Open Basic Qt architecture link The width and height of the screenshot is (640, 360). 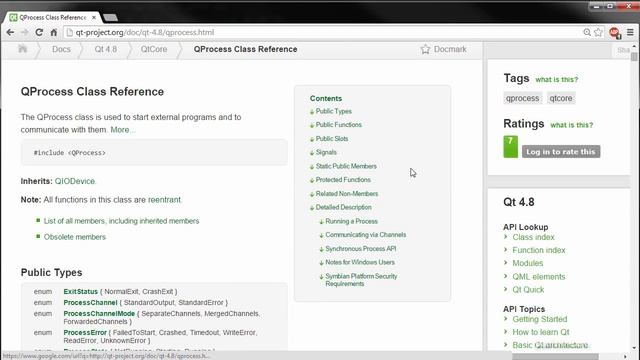(x=550, y=345)
